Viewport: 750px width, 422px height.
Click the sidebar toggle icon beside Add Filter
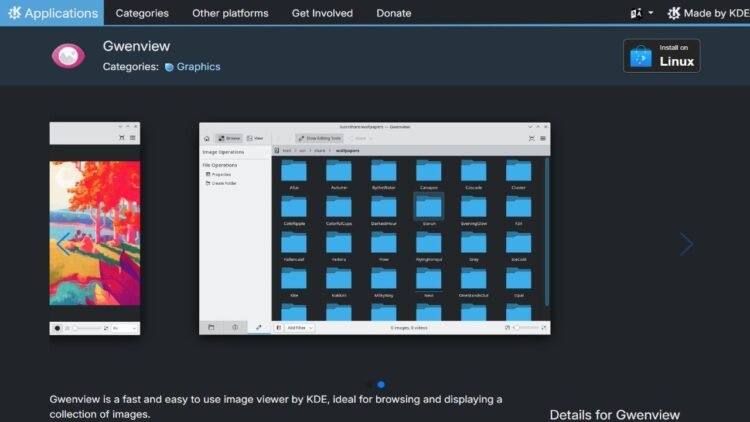[278, 328]
